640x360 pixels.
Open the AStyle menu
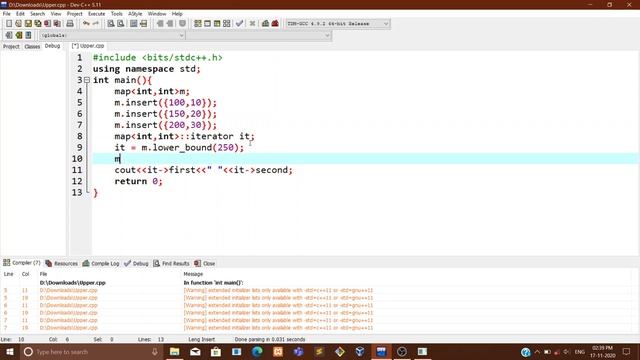click(x=135, y=14)
